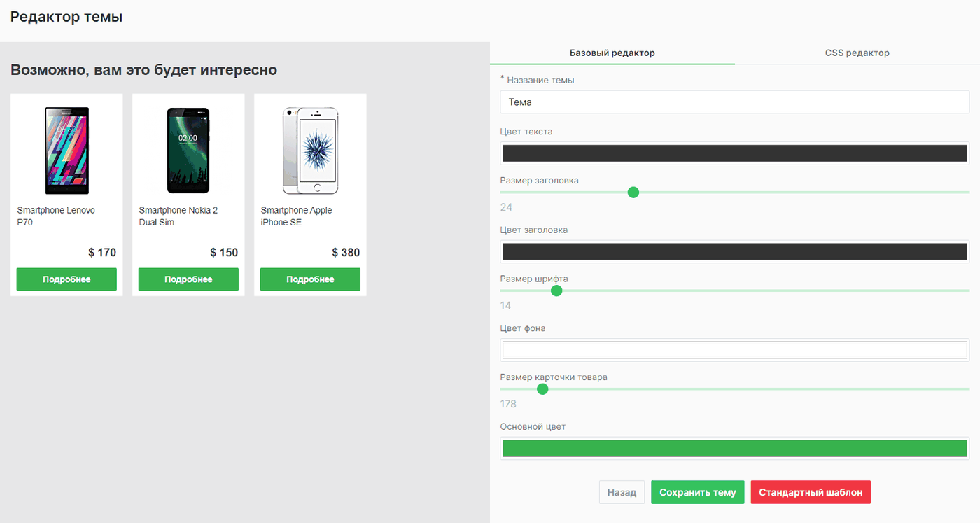Screen dimensions: 980x523
Task: Click the Назад button
Action: point(622,492)
